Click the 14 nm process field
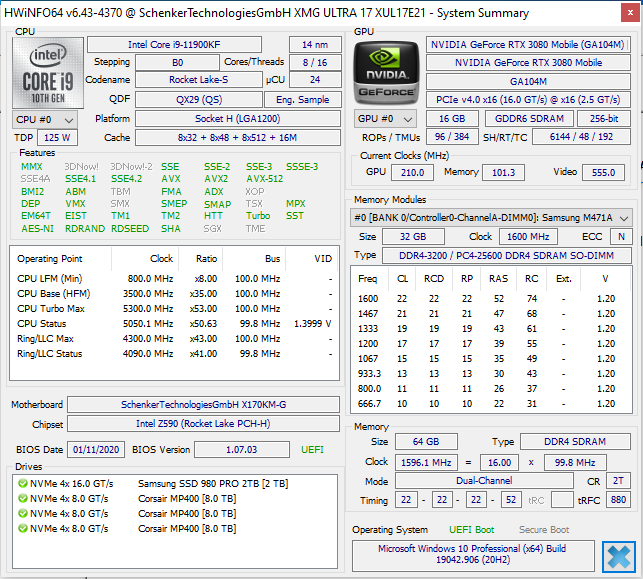The image size is (643, 579). pos(315,44)
